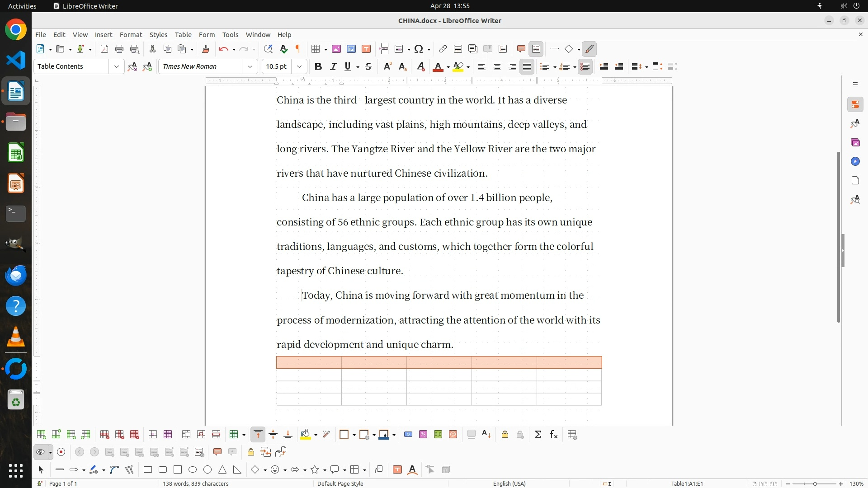The height and width of the screenshot is (488, 868).
Task: Click the zoom slider in status bar
Action: tap(815, 483)
